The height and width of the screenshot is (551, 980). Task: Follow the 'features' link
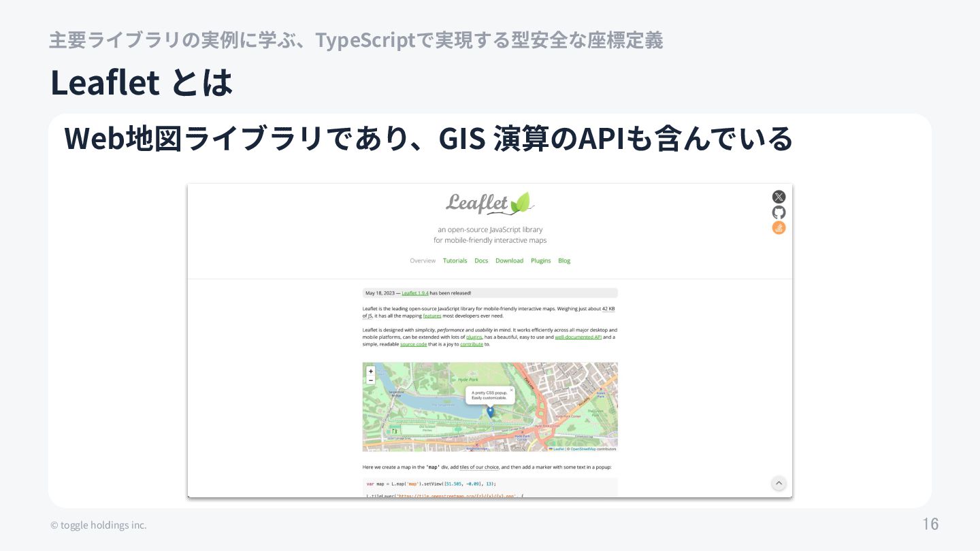point(432,316)
